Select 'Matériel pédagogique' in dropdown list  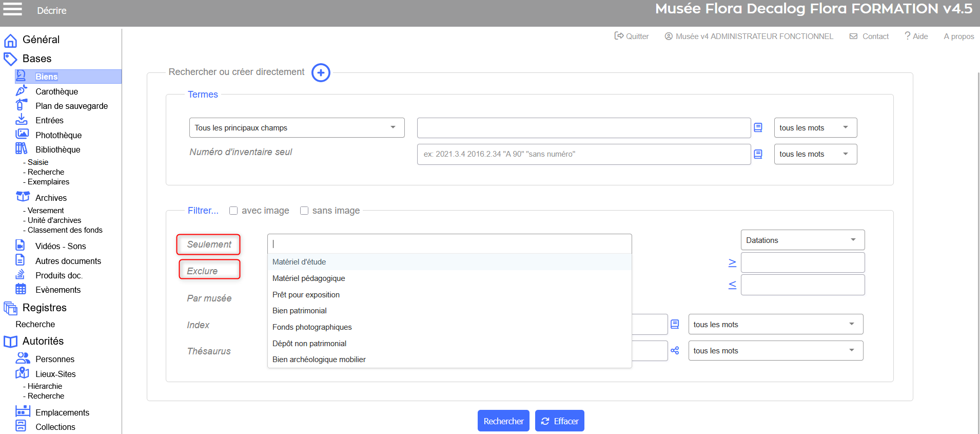pyautogui.click(x=308, y=278)
